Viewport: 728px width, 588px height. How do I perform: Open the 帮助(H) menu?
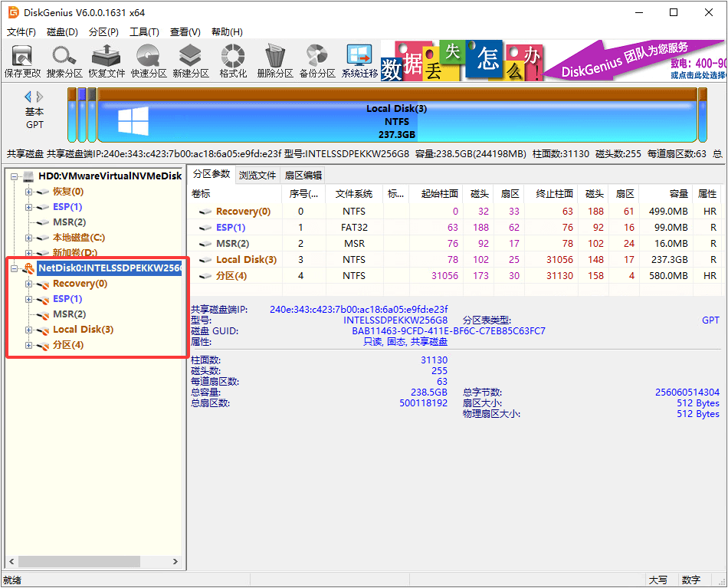227,32
